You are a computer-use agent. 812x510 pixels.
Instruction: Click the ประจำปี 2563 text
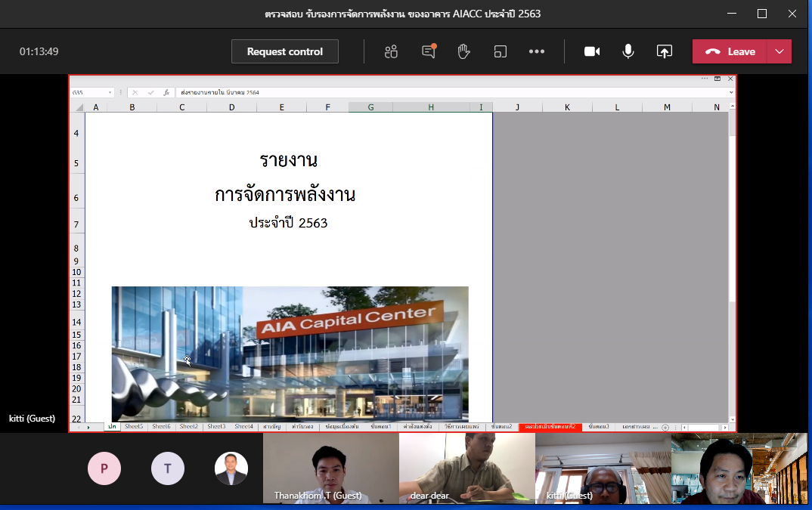point(289,223)
